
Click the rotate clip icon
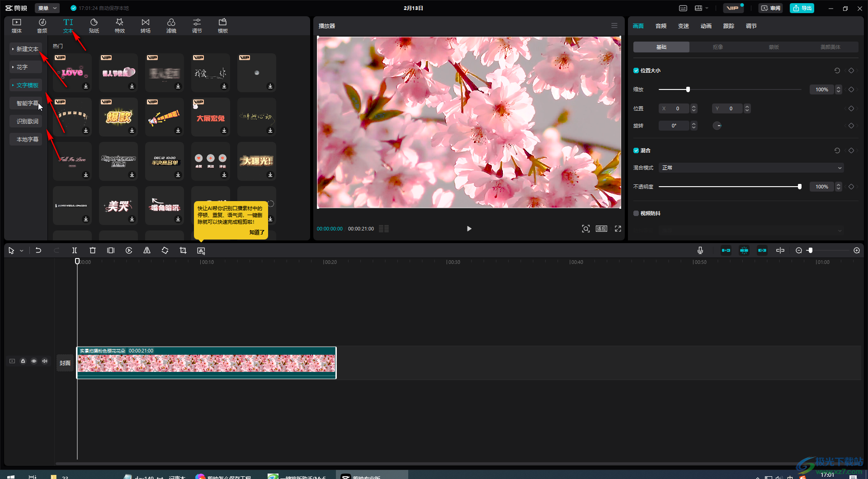(x=165, y=250)
